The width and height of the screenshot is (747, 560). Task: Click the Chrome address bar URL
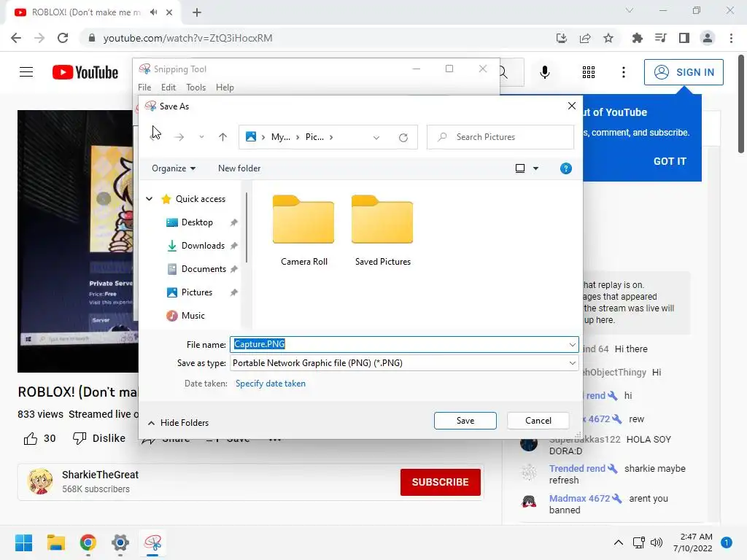(187, 38)
